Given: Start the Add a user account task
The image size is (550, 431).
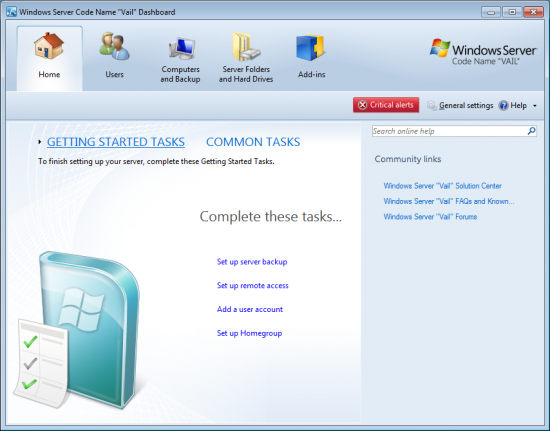Looking at the screenshot, I should pos(250,309).
